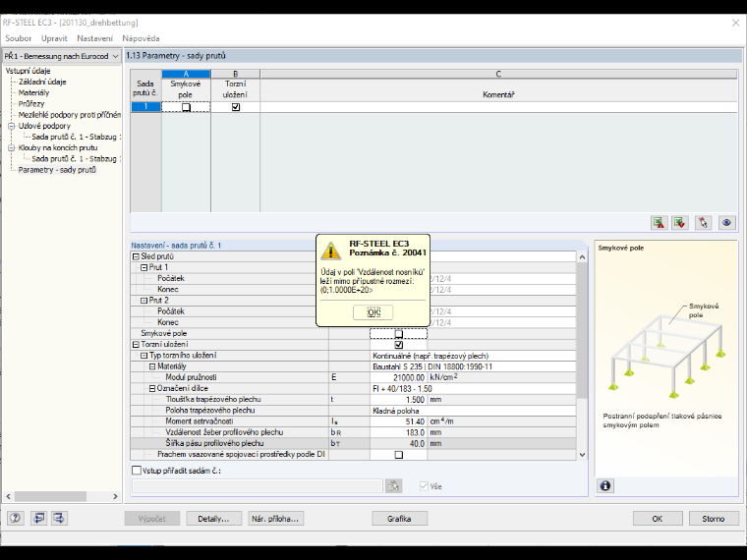The image size is (747, 560).
Task: Click the Detaily... button
Action: pyautogui.click(x=213, y=519)
